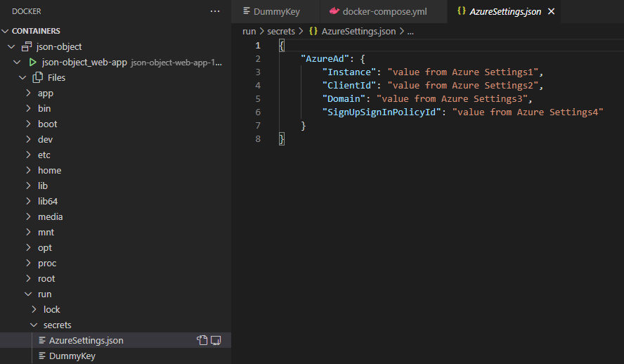Select AzureSettings.json in the file tree

pos(115,341)
